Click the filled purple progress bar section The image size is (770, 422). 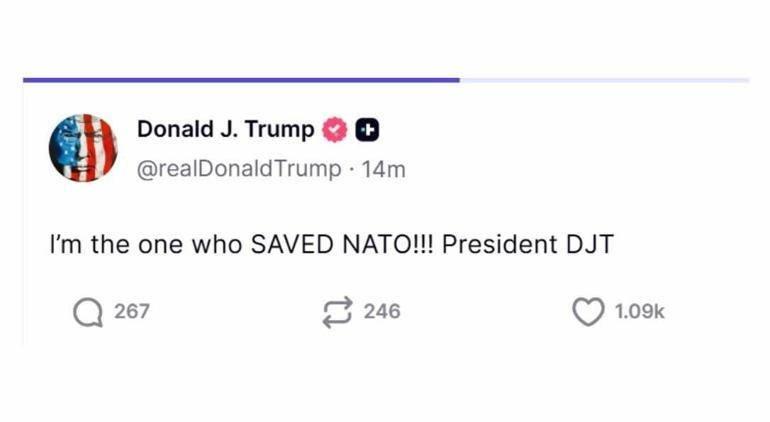[x=240, y=80]
